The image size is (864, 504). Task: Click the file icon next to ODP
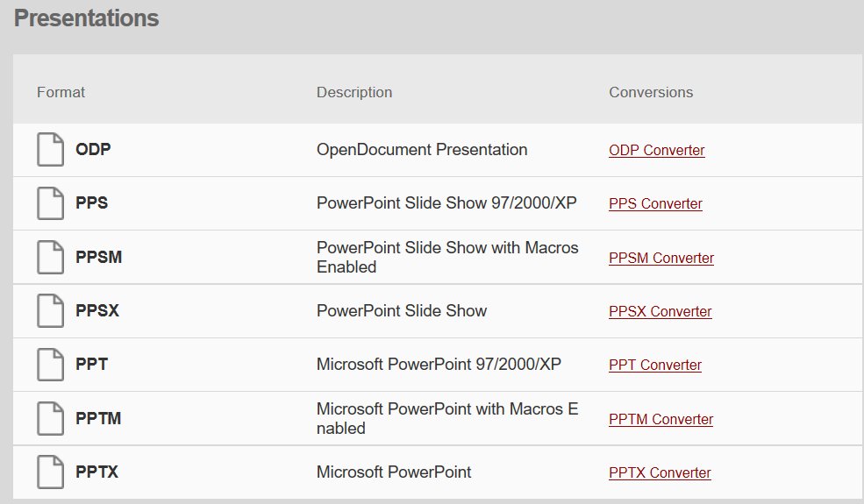click(x=50, y=149)
